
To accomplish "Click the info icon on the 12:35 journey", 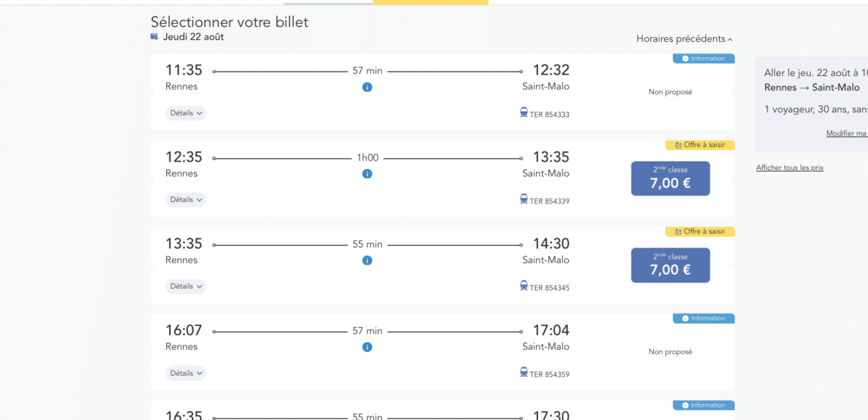I will point(367,174).
